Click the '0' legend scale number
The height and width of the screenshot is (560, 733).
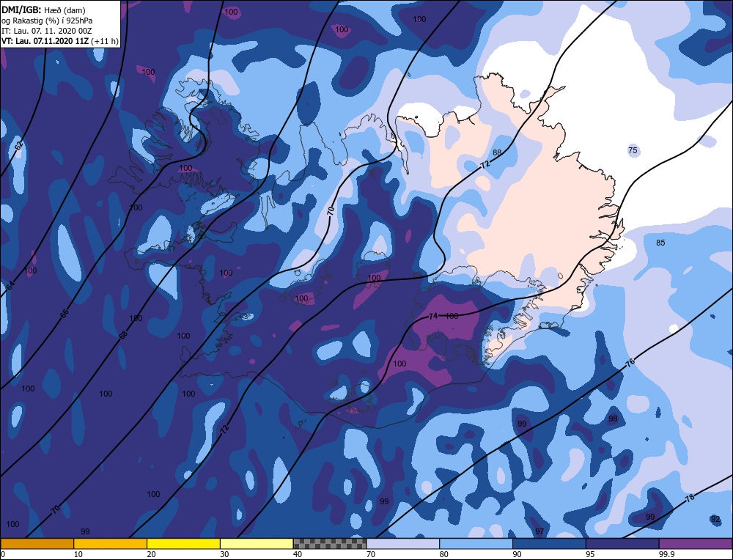[3, 554]
